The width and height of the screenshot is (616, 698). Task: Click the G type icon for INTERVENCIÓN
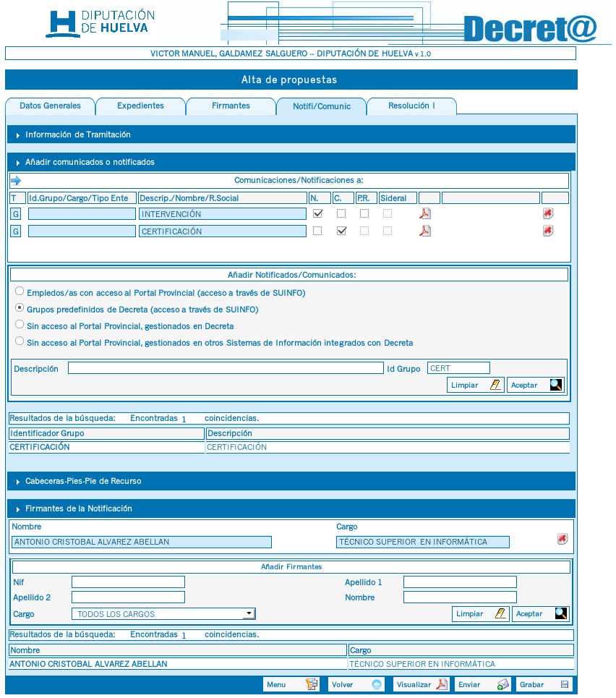click(x=16, y=214)
